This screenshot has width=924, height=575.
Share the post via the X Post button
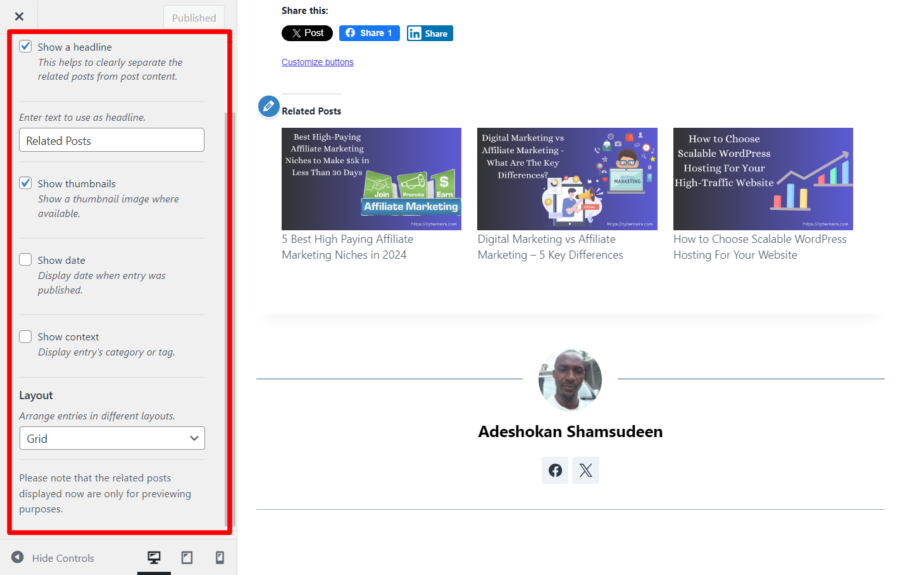[x=307, y=33]
